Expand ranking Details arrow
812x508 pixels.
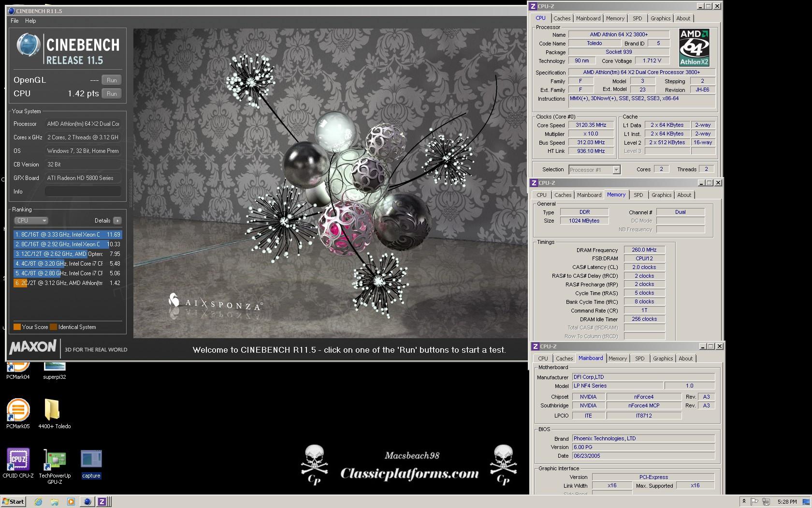tap(117, 221)
